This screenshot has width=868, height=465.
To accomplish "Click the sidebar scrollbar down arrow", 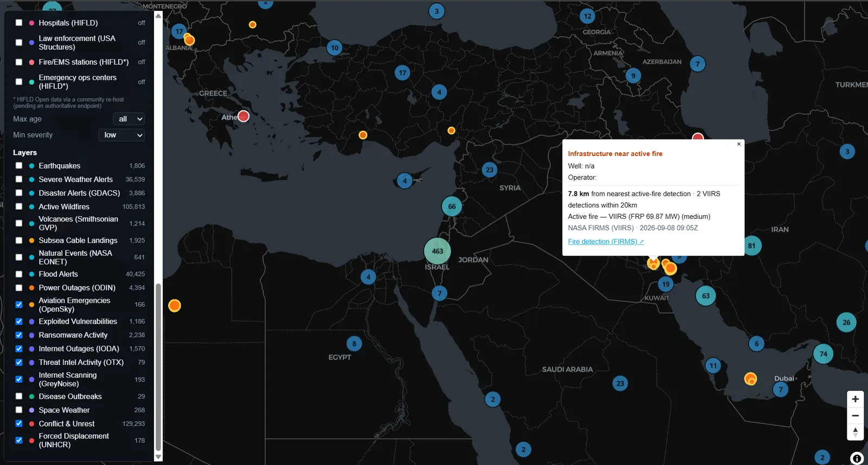I will tap(158, 457).
